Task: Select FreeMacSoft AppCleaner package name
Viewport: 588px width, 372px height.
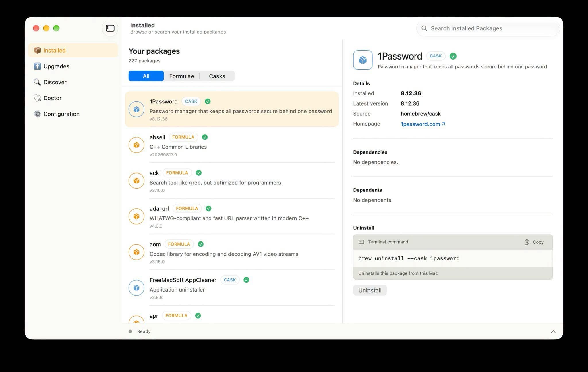Action: pyautogui.click(x=183, y=280)
